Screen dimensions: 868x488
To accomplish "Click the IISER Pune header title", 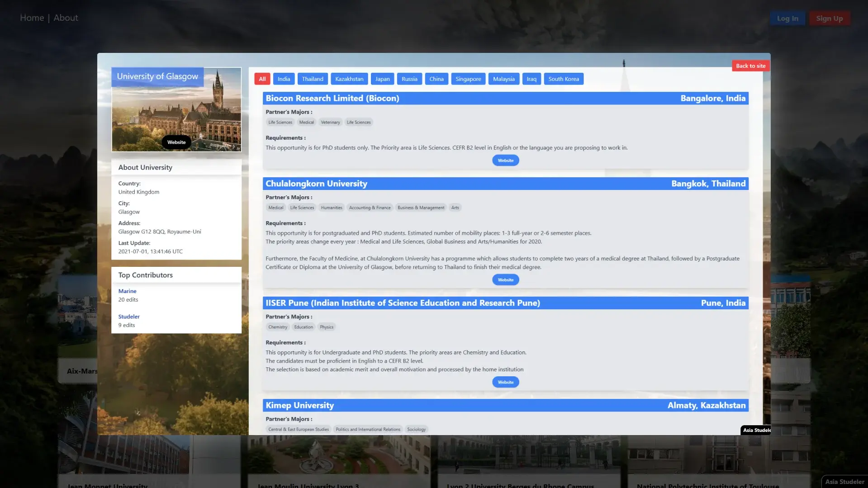I will tap(403, 303).
